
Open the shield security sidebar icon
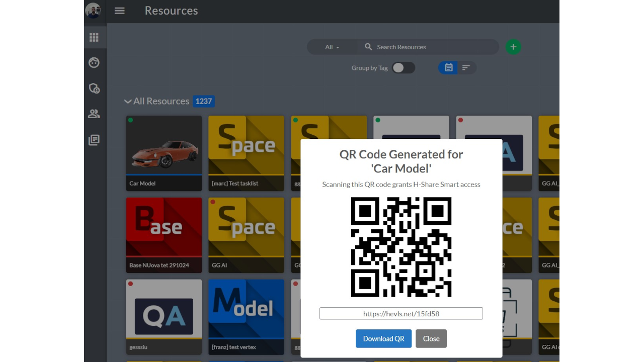(x=94, y=88)
